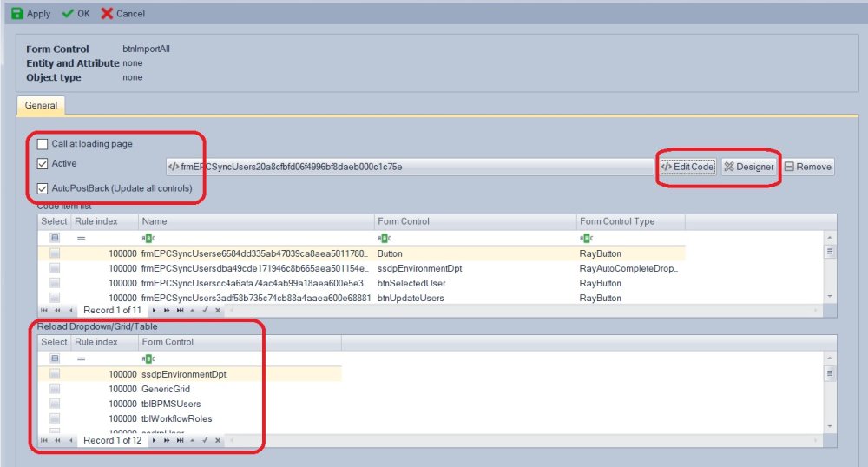Go to previous page in Reload grid navigator
Screen dimensions: 868x467
[x=57, y=440]
